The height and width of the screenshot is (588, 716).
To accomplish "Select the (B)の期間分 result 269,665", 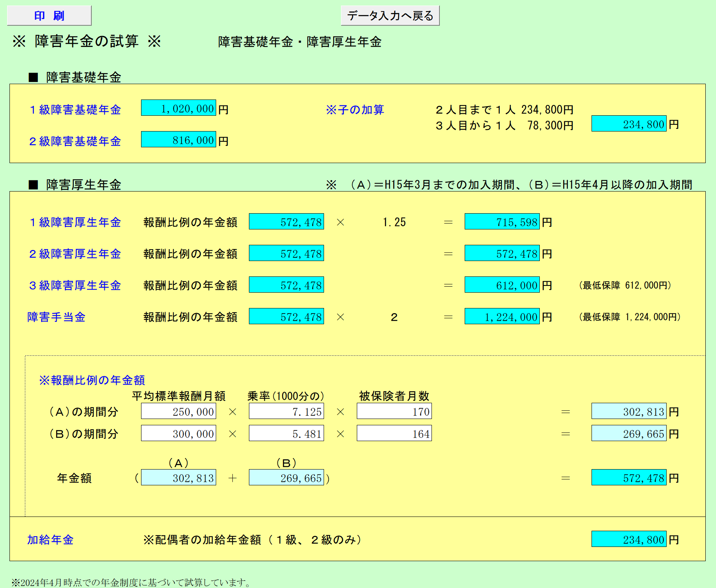I will [x=629, y=433].
